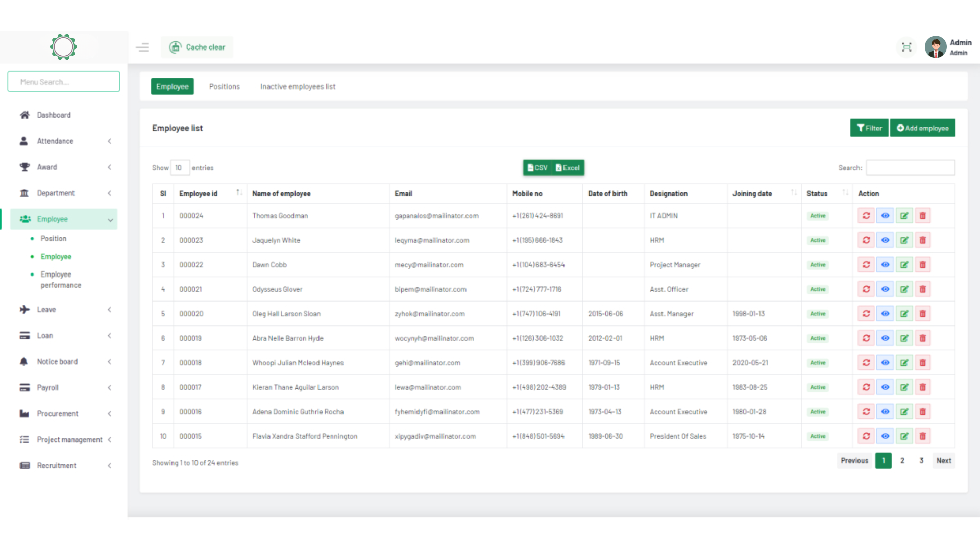The image size is (980, 551).
Task: Open the Show entries count dropdown
Action: click(180, 168)
